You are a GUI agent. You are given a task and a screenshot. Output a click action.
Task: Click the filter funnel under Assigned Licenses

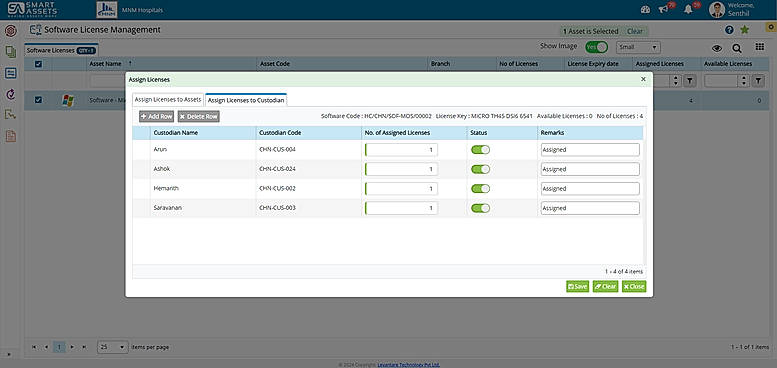(690, 81)
